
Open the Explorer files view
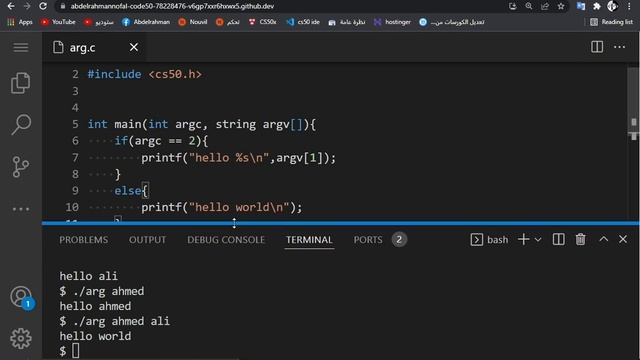coord(20,83)
